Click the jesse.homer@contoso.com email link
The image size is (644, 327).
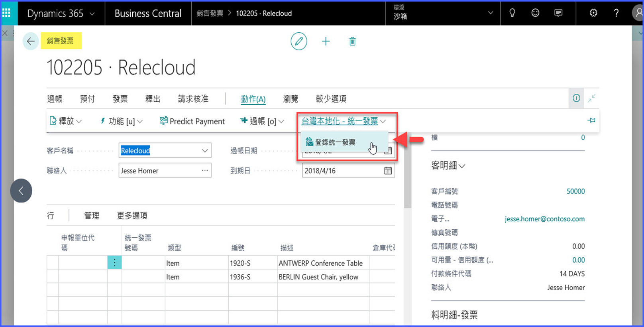tap(545, 219)
